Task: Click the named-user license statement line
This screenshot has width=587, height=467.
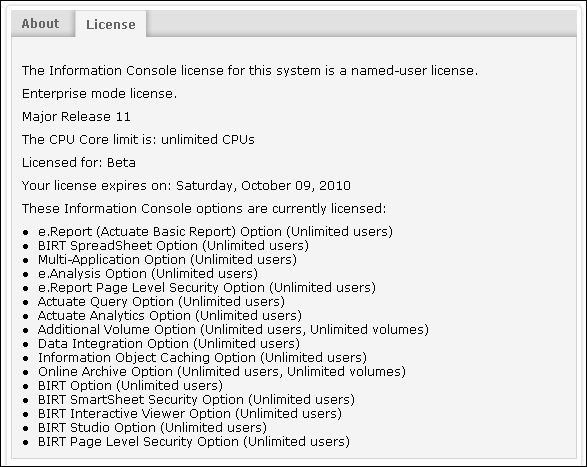Action: (x=250, y=70)
